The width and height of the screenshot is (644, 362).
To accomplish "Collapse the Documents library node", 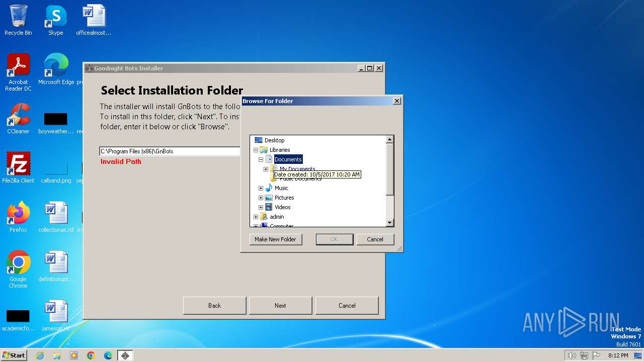I will pos(261,159).
